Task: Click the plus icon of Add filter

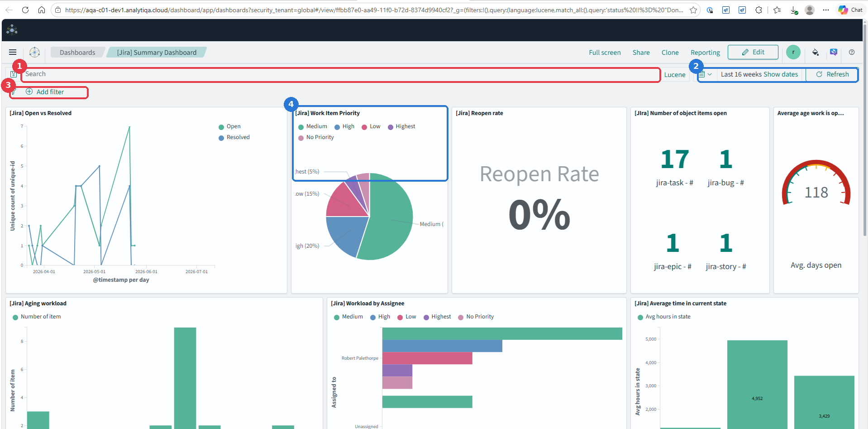Action: coord(29,92)
